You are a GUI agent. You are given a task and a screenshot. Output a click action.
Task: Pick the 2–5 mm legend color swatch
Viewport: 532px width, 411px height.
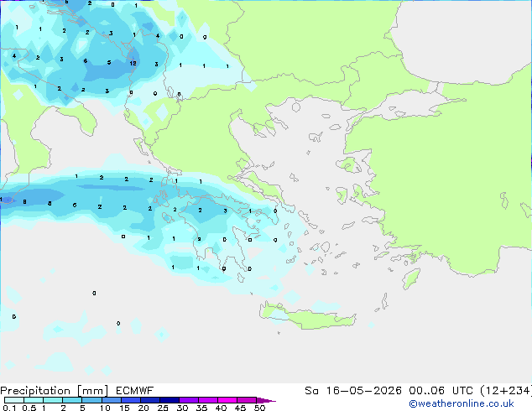[72, 400]
